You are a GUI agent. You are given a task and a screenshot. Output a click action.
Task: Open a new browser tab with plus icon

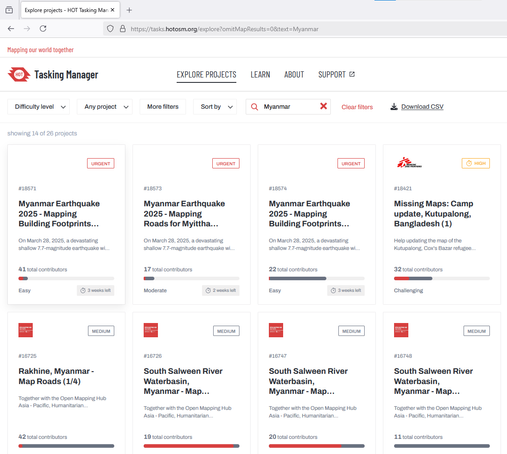point(129,10)
